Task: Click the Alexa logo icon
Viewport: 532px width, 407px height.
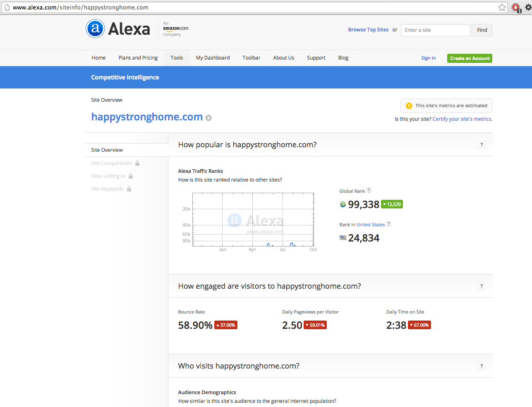Action: coord(95,29)
